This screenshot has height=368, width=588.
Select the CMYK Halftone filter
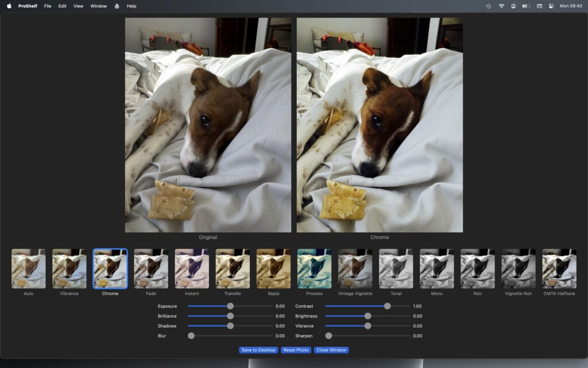559,269
